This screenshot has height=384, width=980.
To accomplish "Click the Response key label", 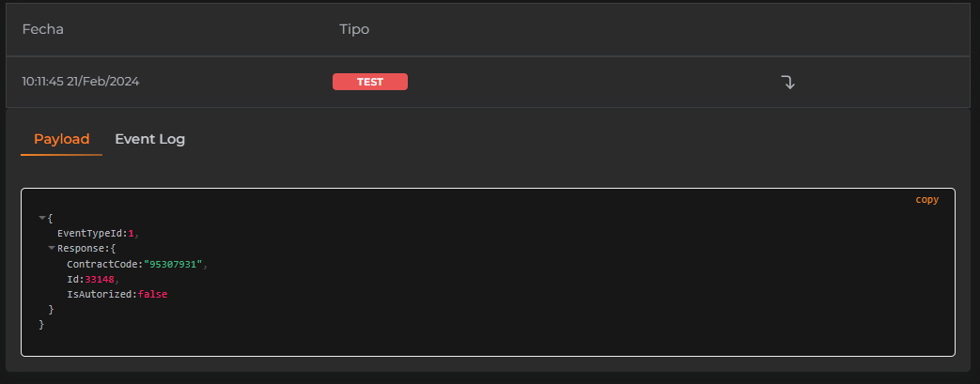I will coord(82,249).
